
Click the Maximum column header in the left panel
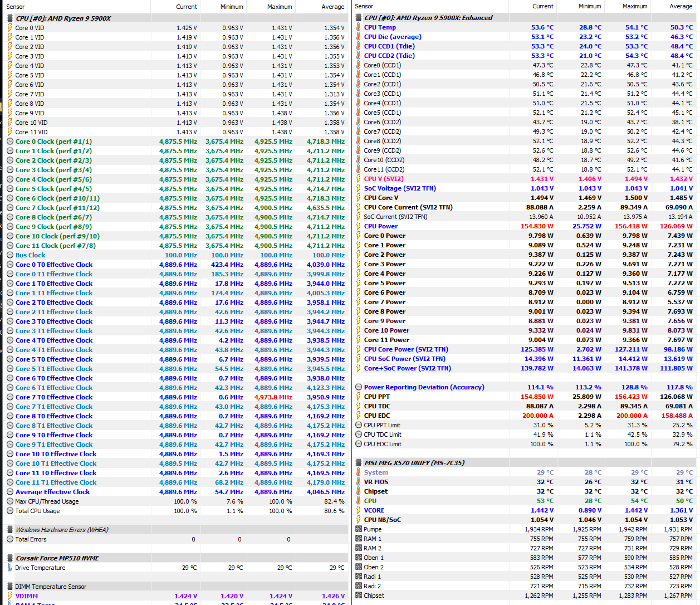click(x=280, y=7)
